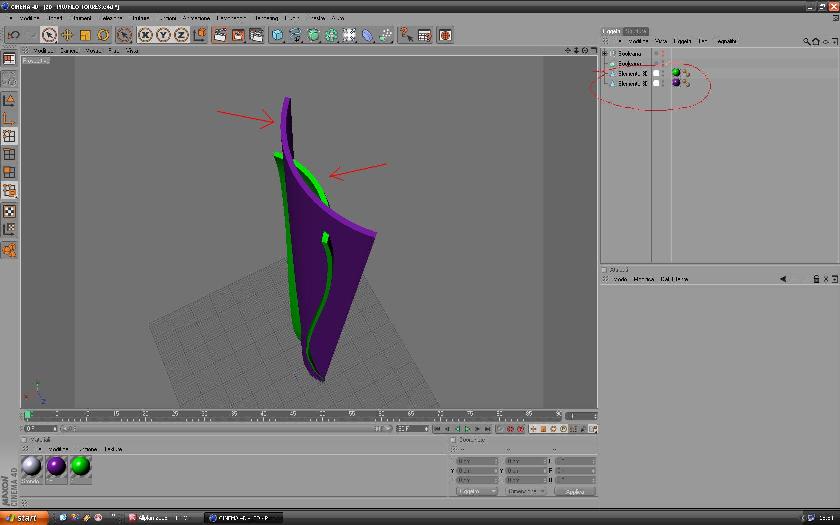
Task: Click the coordinate system icon beside Z
Action: (200, 35)
